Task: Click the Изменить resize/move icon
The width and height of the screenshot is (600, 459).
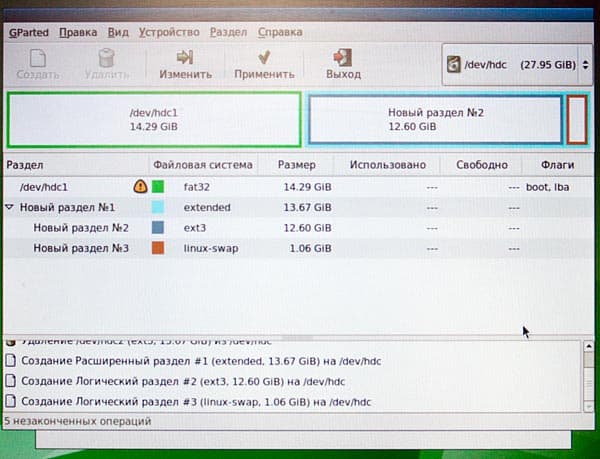Action: pos(185,57)
